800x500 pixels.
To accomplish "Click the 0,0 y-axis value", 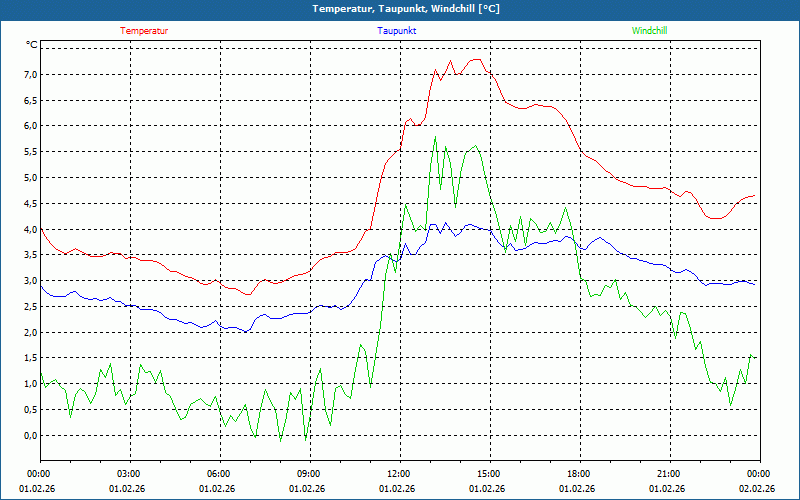I will pyautogui.click(x=29, y=436).
